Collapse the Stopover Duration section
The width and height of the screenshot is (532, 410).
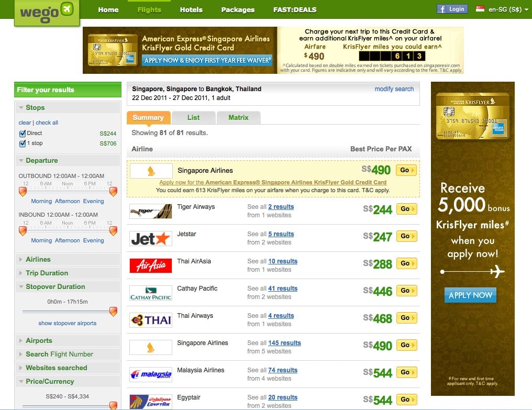[68, 286]
